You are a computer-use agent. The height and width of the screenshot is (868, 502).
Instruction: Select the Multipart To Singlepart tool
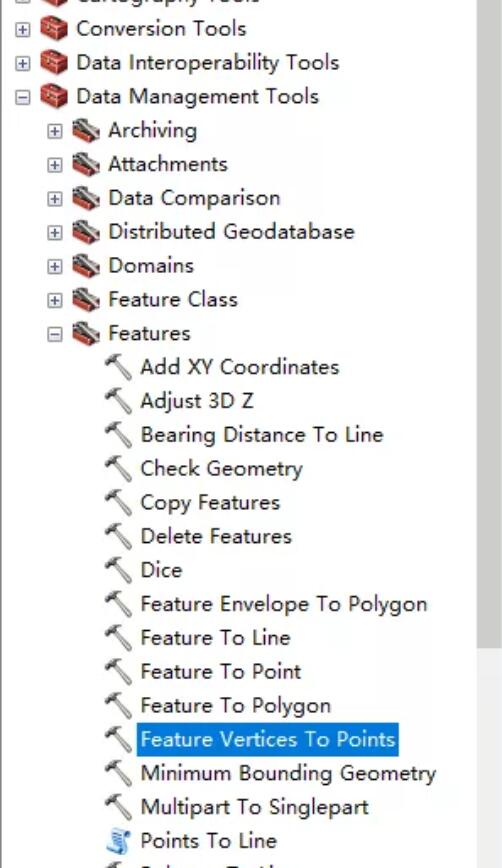click(255, 807)
